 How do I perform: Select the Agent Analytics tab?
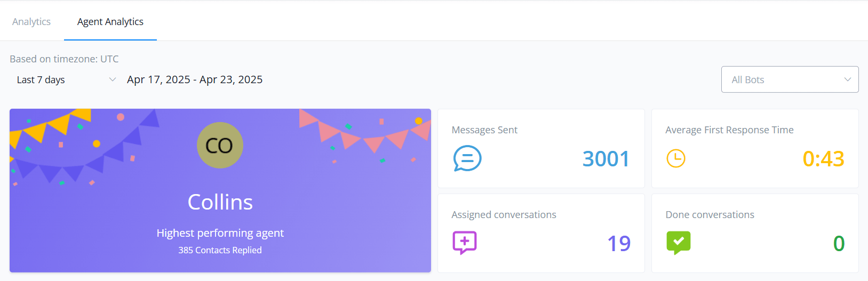pos(110,21)
